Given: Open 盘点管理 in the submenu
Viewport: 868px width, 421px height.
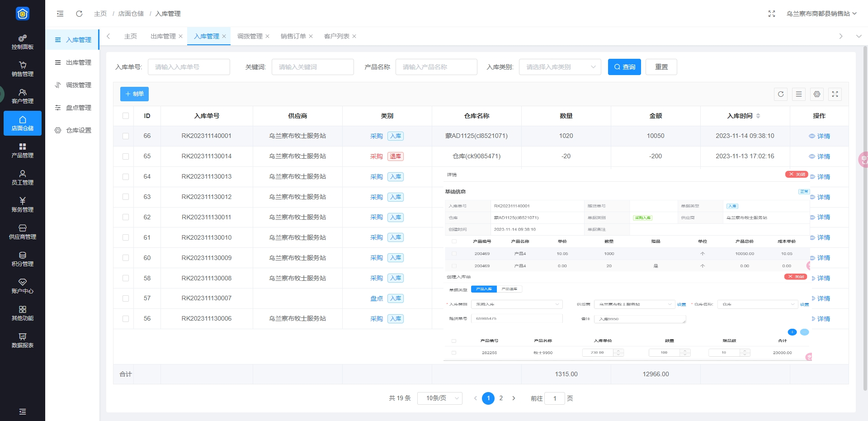Looking at the screenshot, I should coord(78,108).
